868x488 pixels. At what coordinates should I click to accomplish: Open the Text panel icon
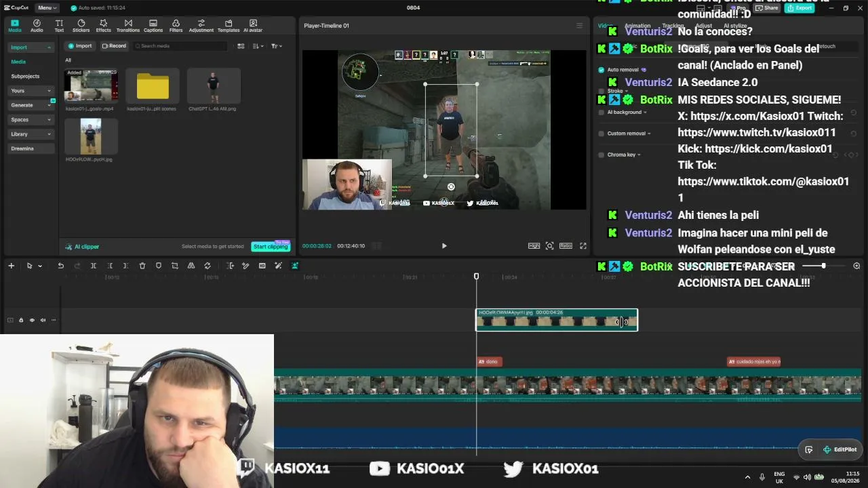point(59,26)
